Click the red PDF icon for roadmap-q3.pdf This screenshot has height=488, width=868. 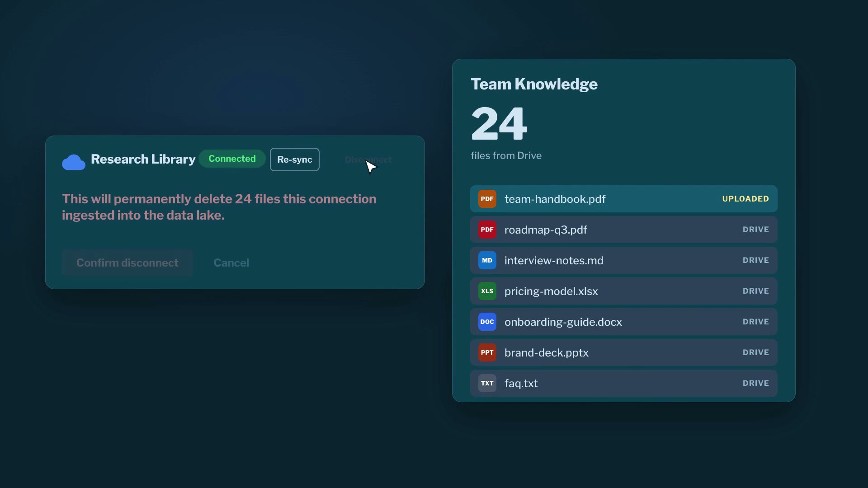click(x=487, y=230)
